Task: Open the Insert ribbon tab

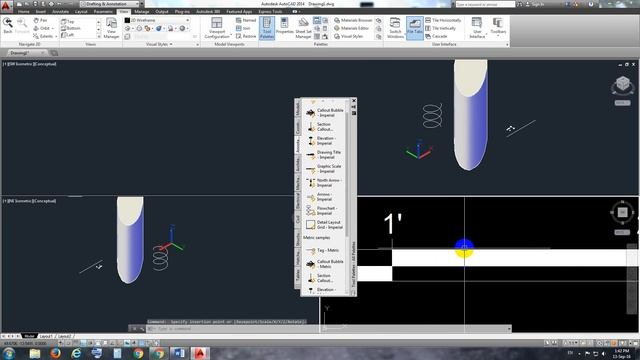Action: 40,11
